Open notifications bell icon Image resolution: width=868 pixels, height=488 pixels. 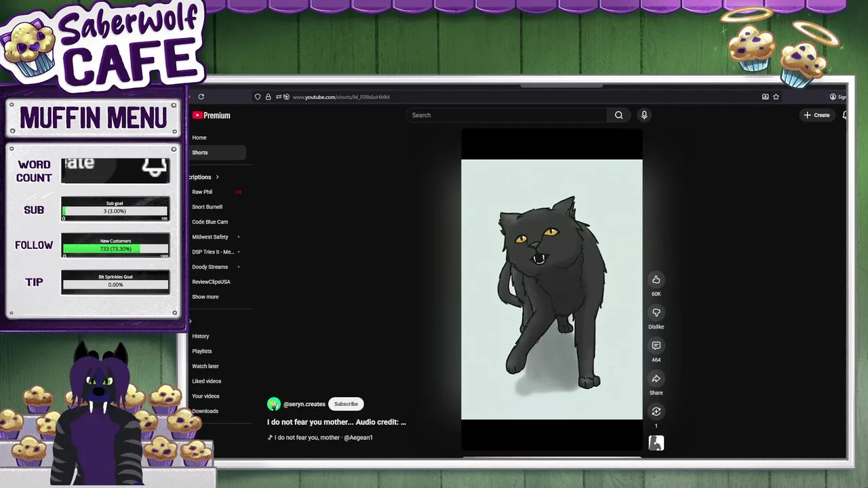pyautogui.click(x=844, y=115)
